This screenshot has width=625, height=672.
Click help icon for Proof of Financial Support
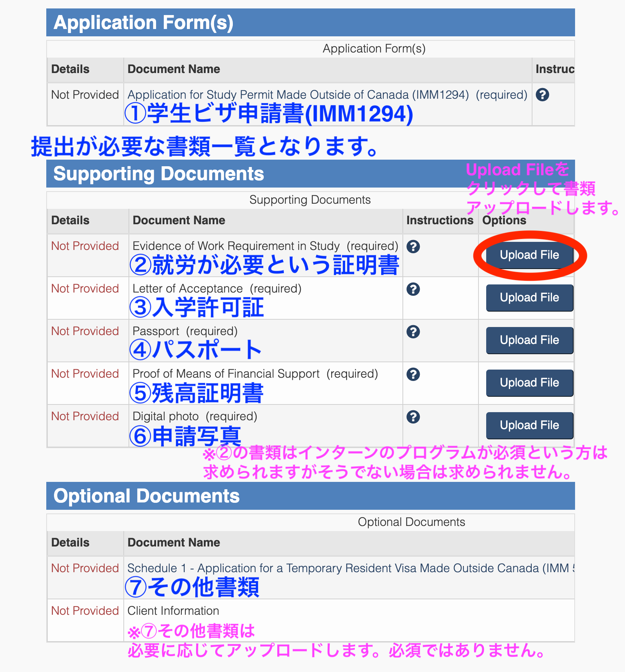pos(413,374)
